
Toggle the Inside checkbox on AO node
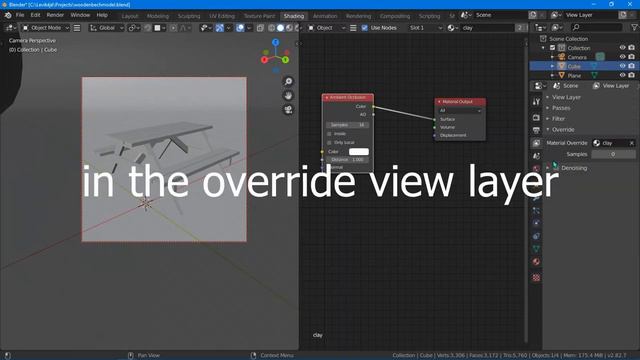(329, 134)
